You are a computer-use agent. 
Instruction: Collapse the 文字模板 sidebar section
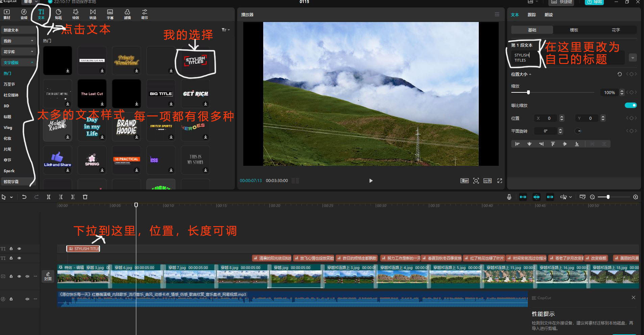click(x=32, y=63)
